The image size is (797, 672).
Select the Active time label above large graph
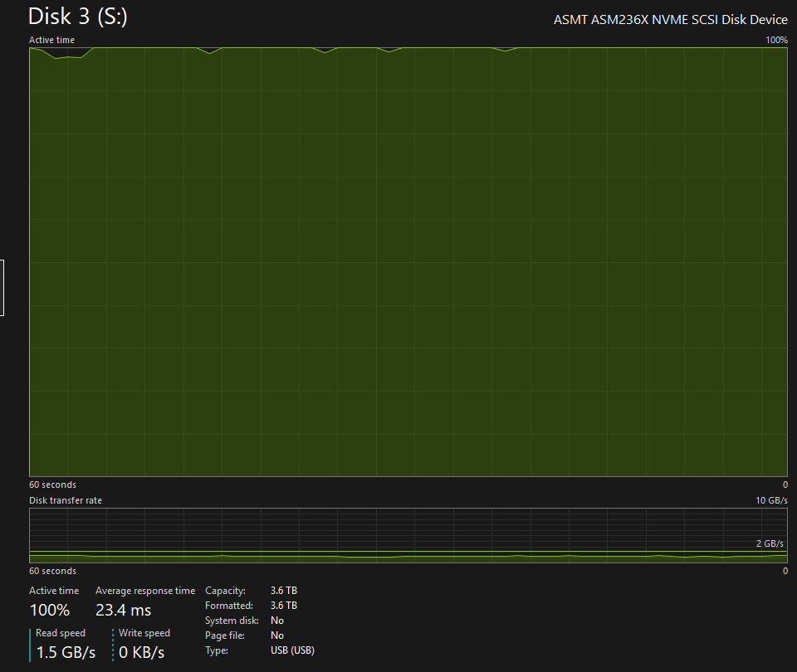[x=51, y=40]
